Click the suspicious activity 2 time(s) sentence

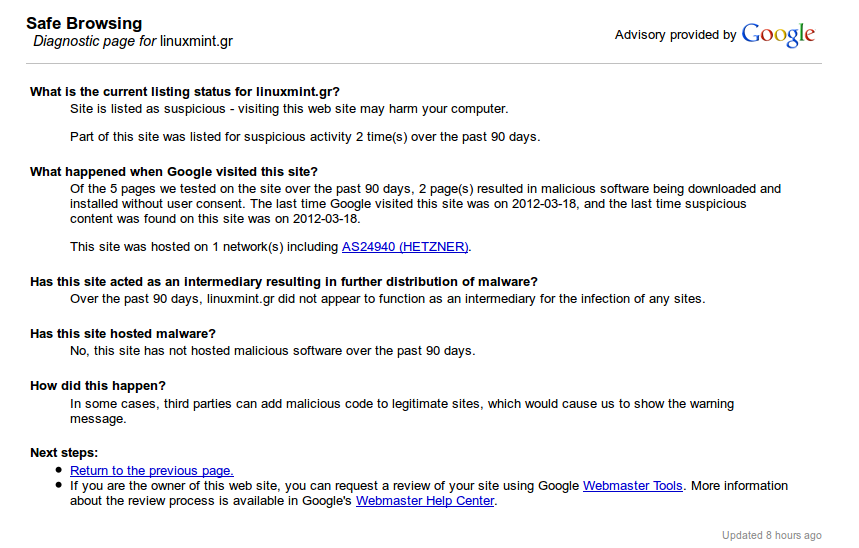pos(305,136)
